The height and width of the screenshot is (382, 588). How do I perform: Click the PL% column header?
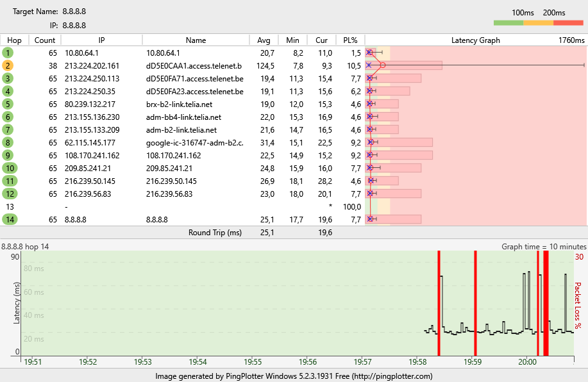pyautogui.click(x=350, y=40)
